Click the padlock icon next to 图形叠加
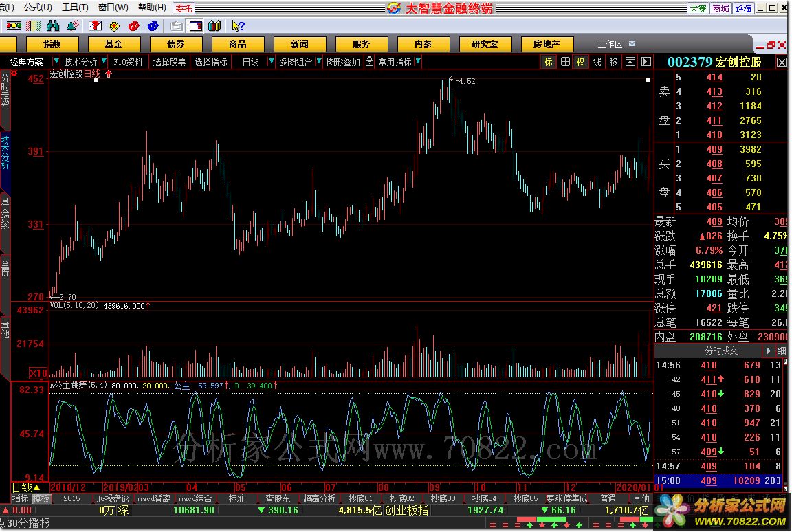 [370, 62]
